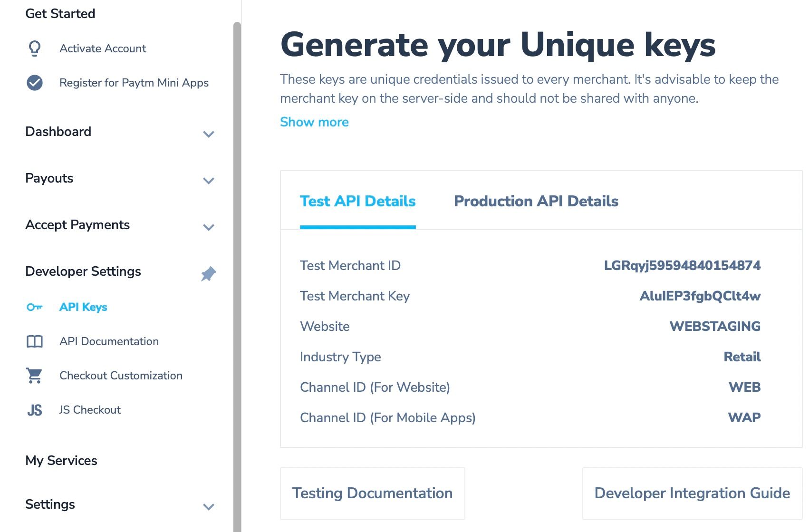Click the Dashboard menu heading
The image size is (809, 532).
point(58,132)
